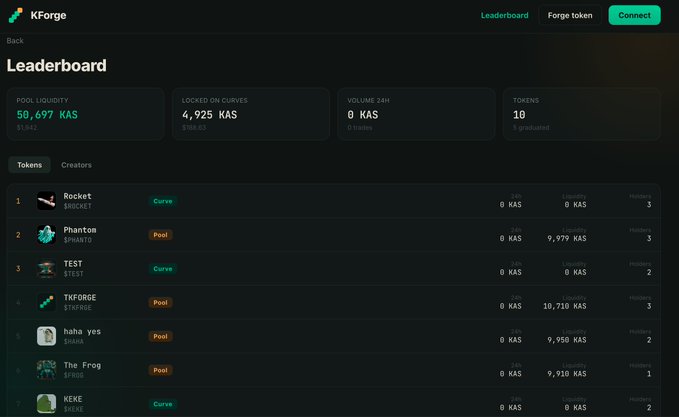Click the 9,910 KAS liquidity for The Frog
679x417 pixels.
[x=567, y=374]
